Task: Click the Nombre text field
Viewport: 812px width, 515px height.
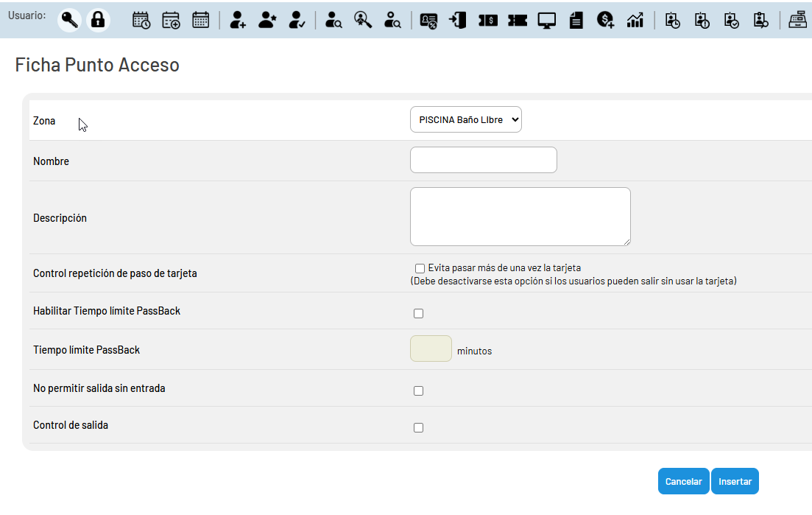Action: coord(484,160)
